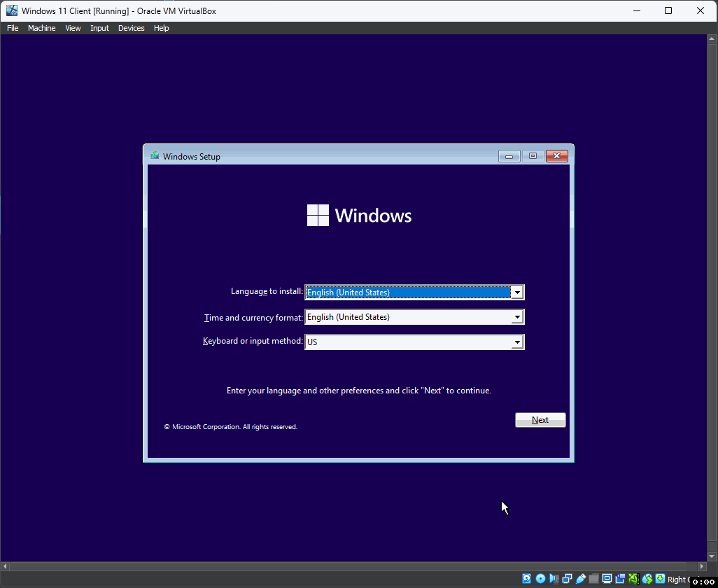Image resolution: width=718 pixels, height=588 pixels.
Task: Click the optical drive icon in status bar
Action: [x=540, y=579]
